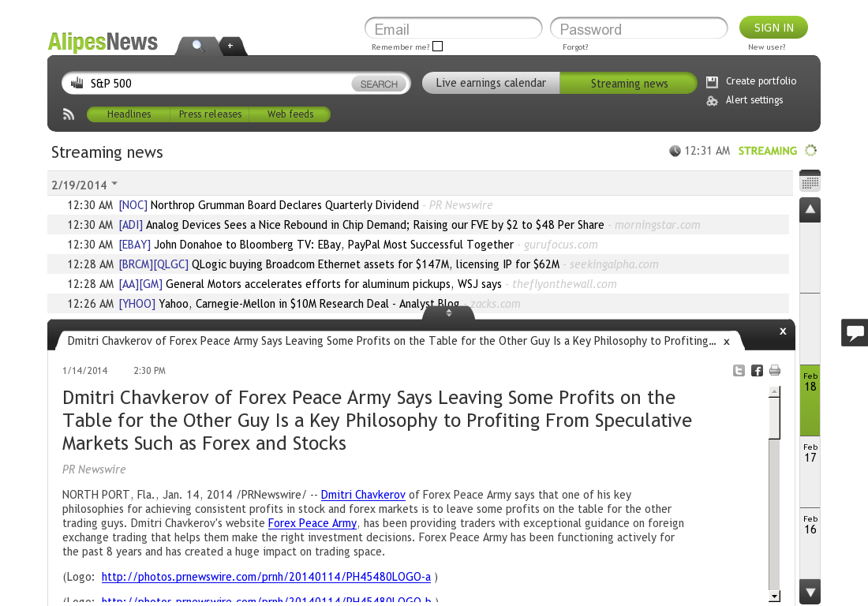Click the [AA] ticker link
The image size is (868, 606).
tap(129, 285)
